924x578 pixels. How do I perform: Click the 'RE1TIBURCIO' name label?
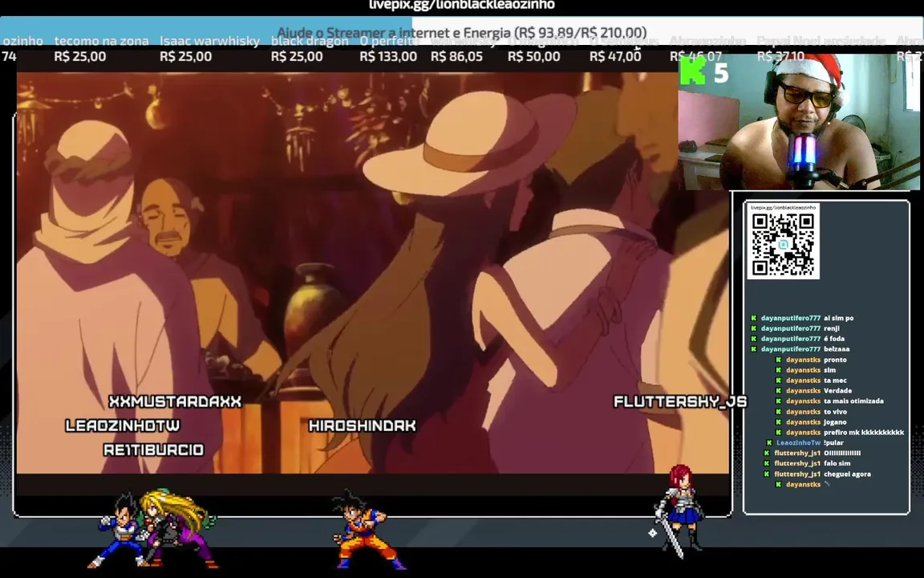coord(154,450)
